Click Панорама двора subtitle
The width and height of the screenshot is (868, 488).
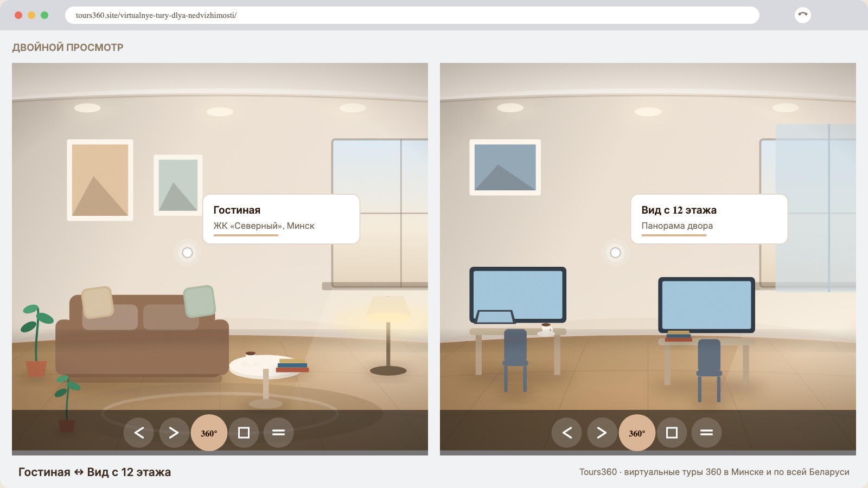pyautogui.click(x=677, y=226)
